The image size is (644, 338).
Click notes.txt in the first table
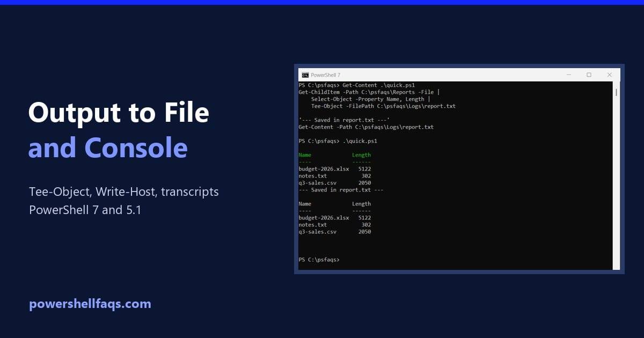pyautogui.click(x=312, y=176)
